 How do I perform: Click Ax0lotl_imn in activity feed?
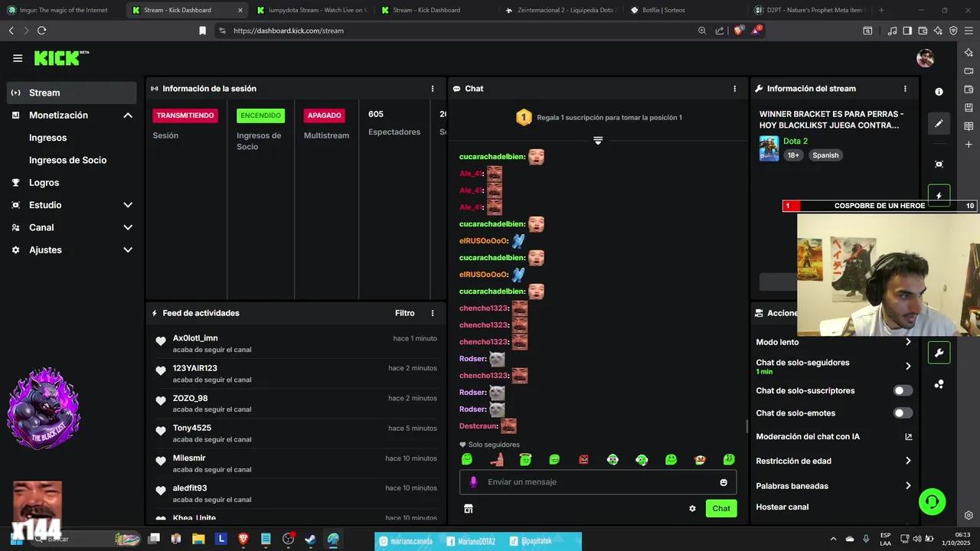[195, 338]
